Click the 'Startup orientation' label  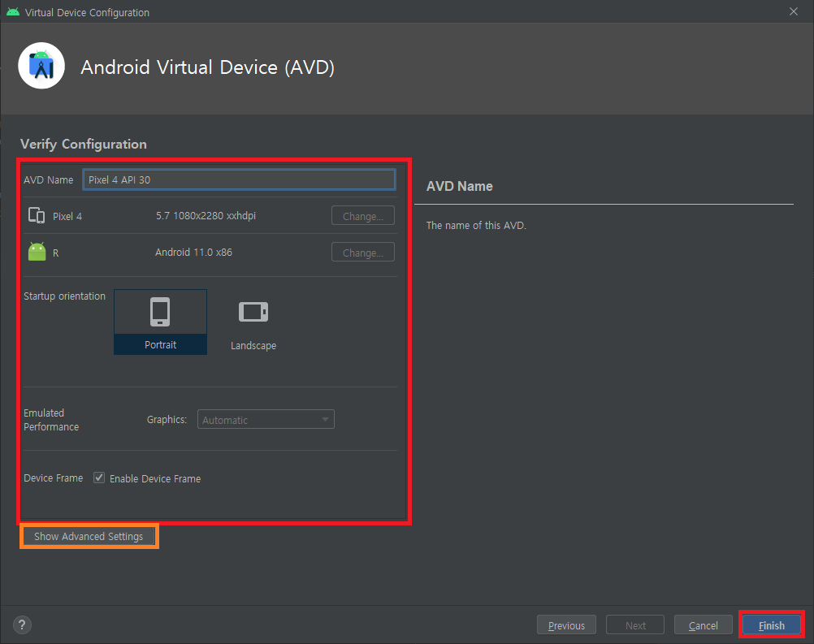tap(64, 296)
